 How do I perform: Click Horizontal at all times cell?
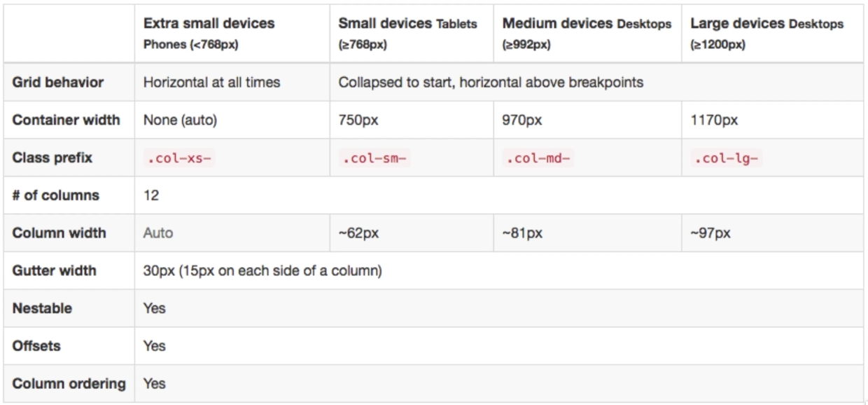212,82
